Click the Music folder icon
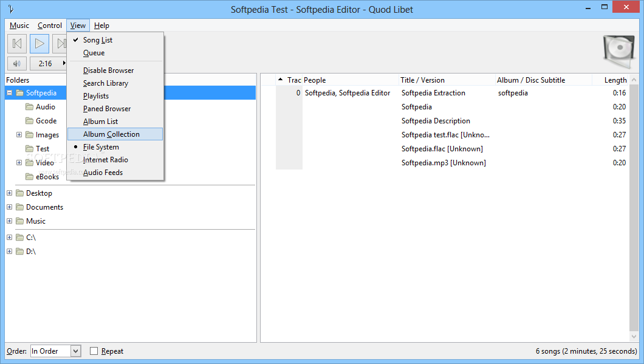 click(19, 221)
